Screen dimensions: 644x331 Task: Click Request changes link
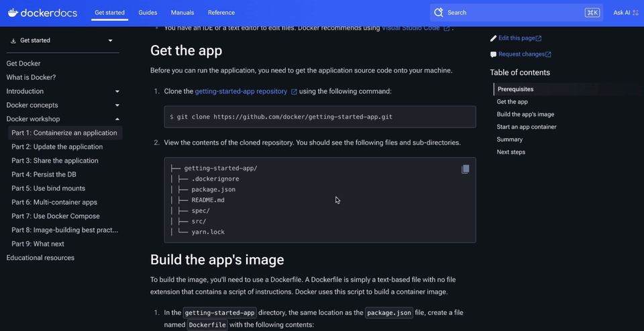click(525, 54)
